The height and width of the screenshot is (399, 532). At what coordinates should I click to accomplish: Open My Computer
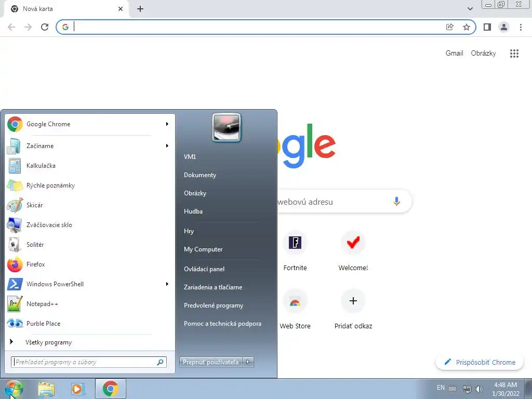coord(203,249)
